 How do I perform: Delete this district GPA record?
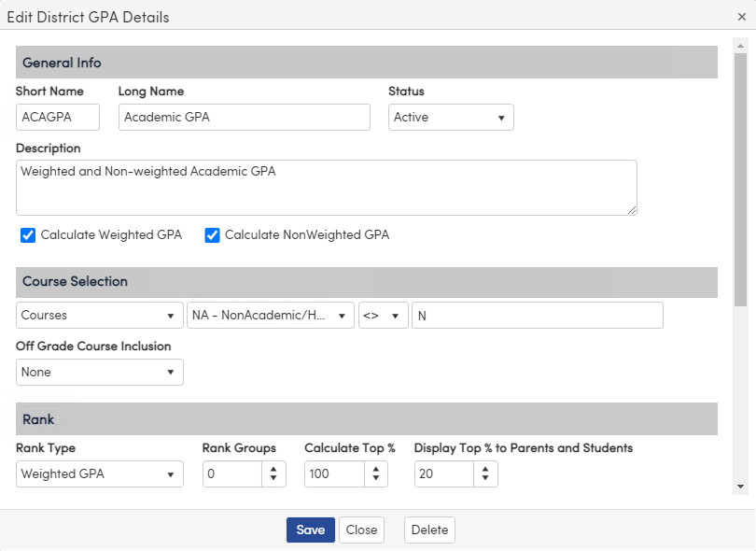click(x=428, y=530)
